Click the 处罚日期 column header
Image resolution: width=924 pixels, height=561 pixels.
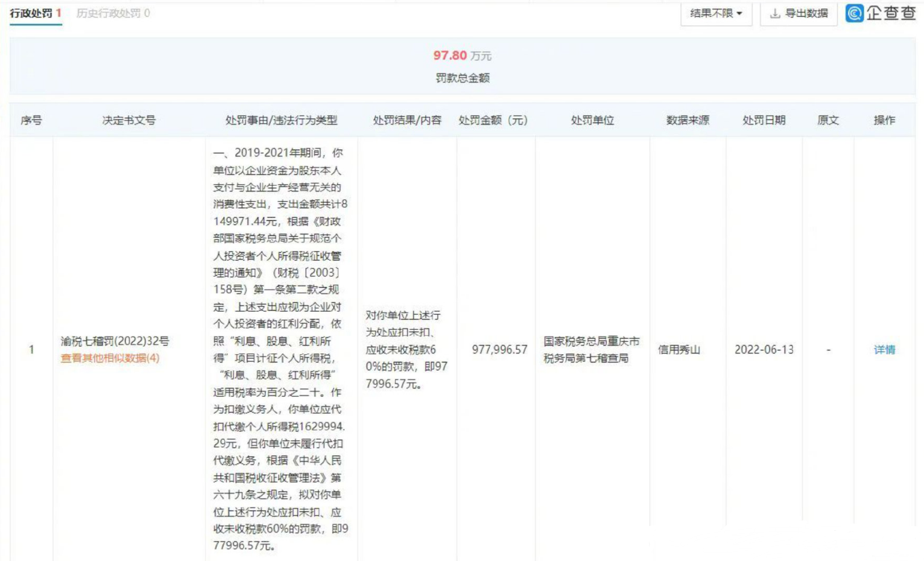point(764,120)
